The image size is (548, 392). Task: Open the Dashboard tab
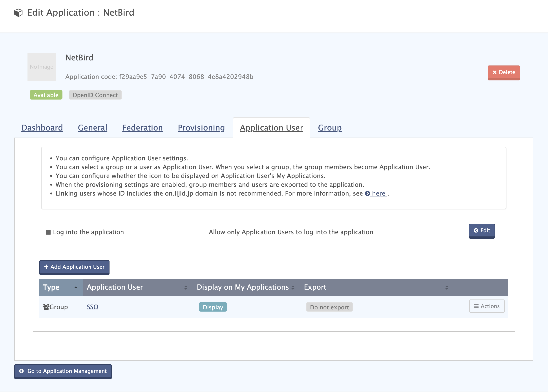tap(42, 128)
